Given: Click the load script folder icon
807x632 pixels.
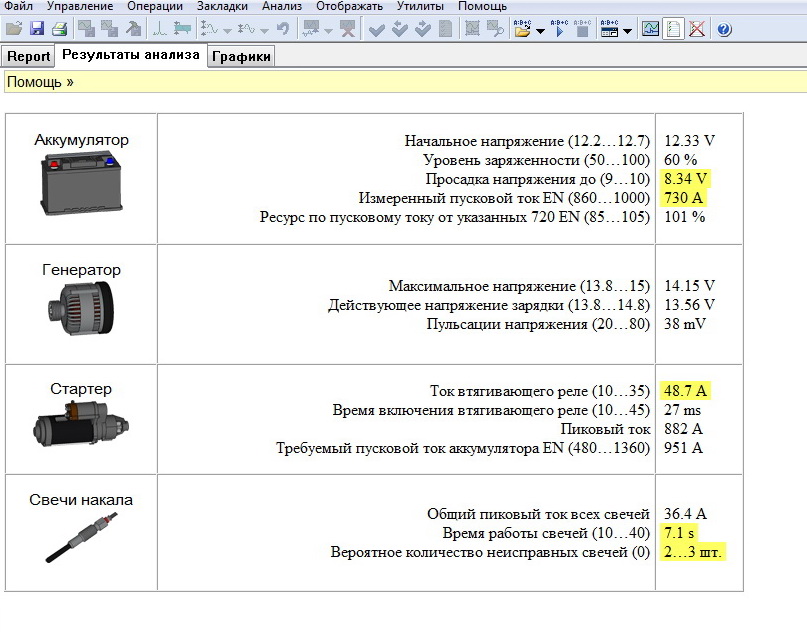Looking at the screenshot, I should (x=522, y=29).
